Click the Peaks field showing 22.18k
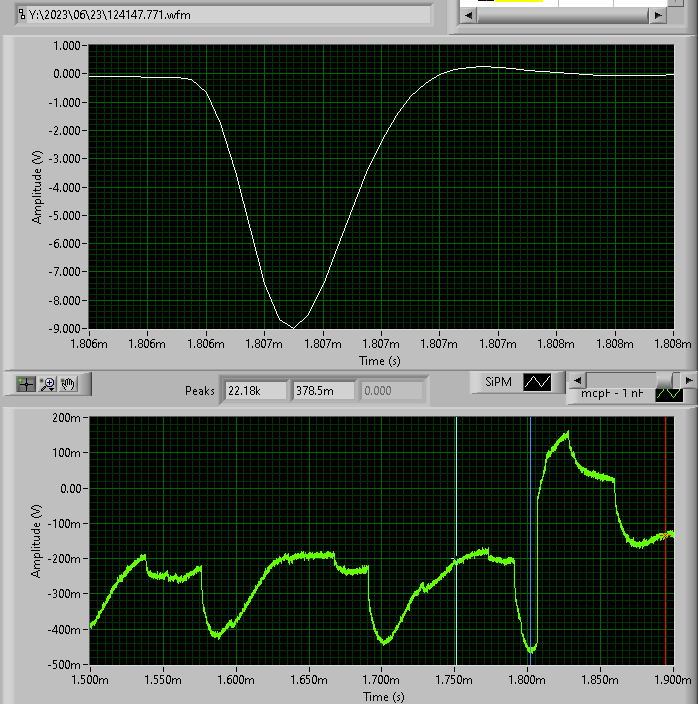 point(255,391)
